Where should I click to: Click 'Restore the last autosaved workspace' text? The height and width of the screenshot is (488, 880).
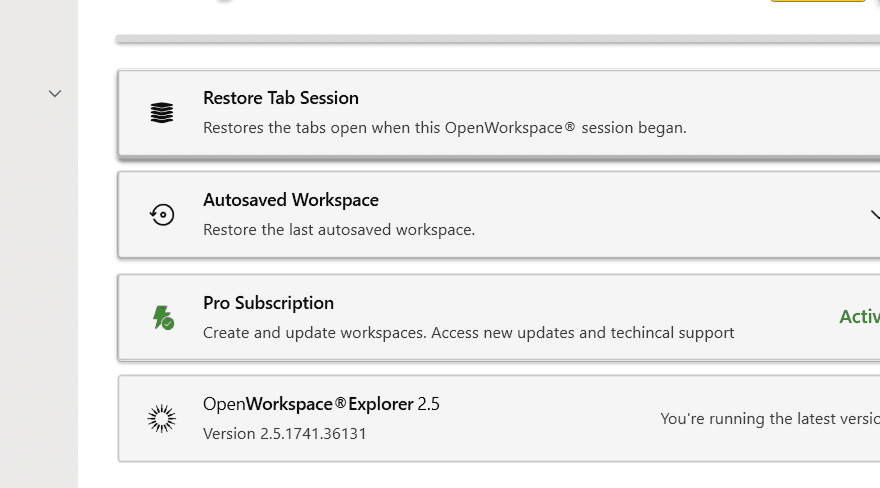[339, 230]
